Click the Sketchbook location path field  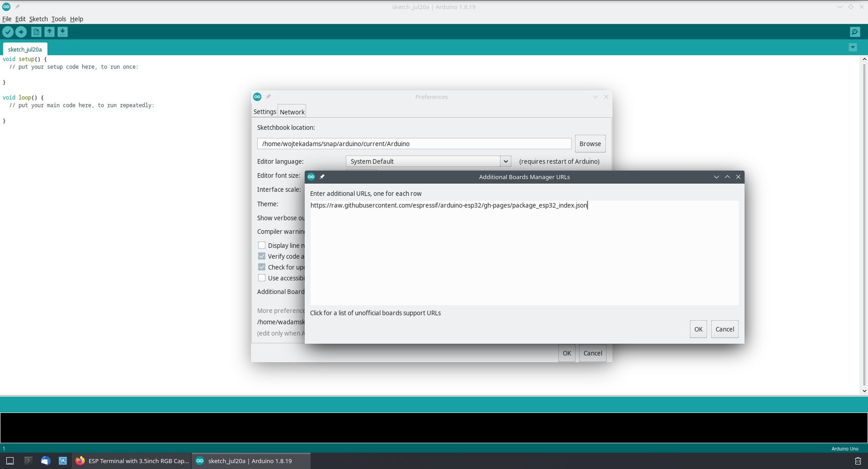414,144
